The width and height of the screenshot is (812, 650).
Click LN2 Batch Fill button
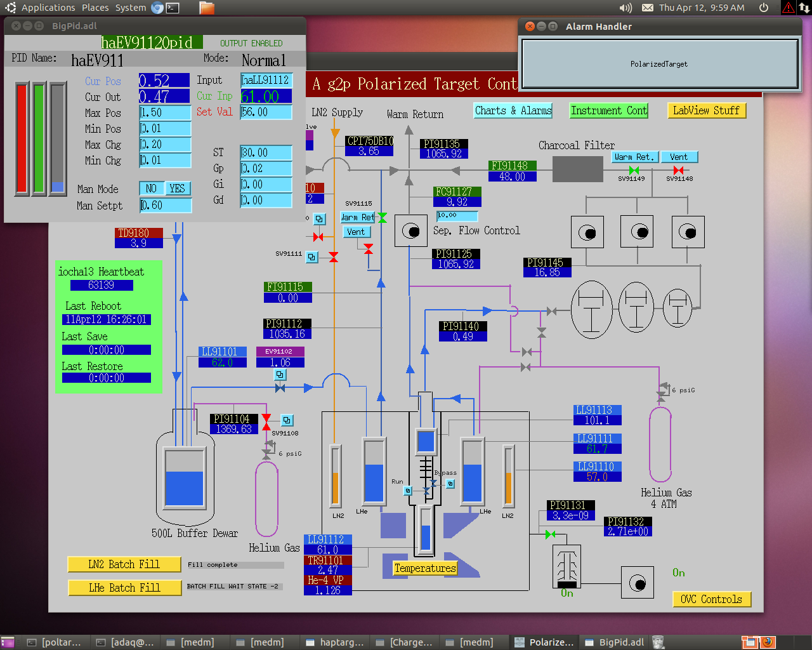click(124, 564)
